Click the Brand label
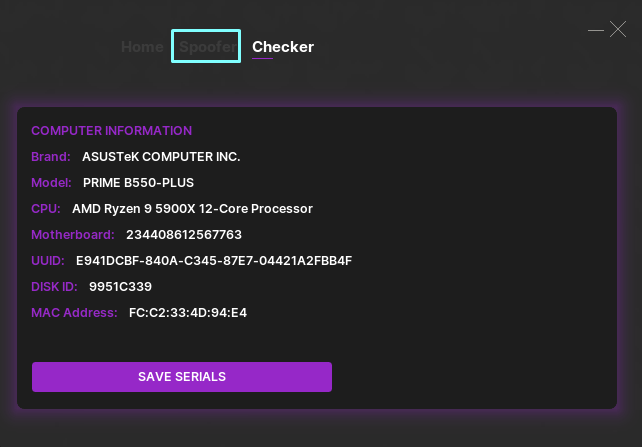The image size is (642, 447). [51, 157]
